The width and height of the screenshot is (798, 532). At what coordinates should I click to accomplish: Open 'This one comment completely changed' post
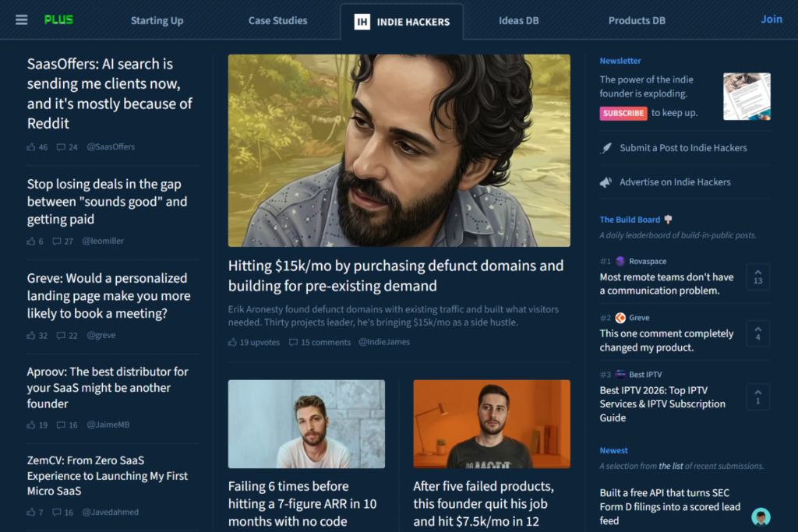[667, 340]
